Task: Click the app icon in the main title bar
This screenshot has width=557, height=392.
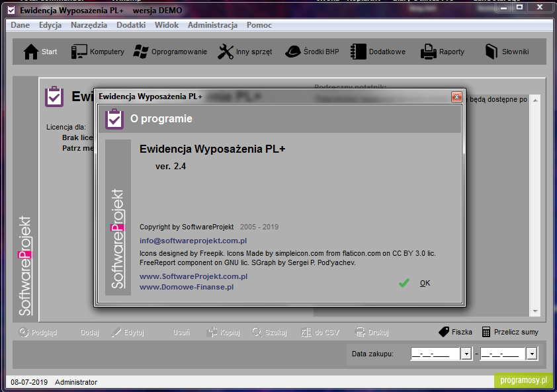Action: click(x=11, y=11)
